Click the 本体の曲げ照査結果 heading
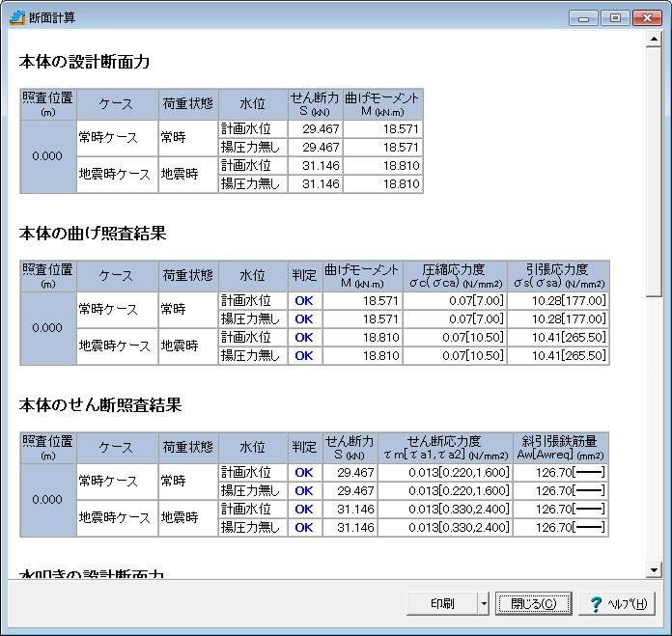 click(93, 234)
